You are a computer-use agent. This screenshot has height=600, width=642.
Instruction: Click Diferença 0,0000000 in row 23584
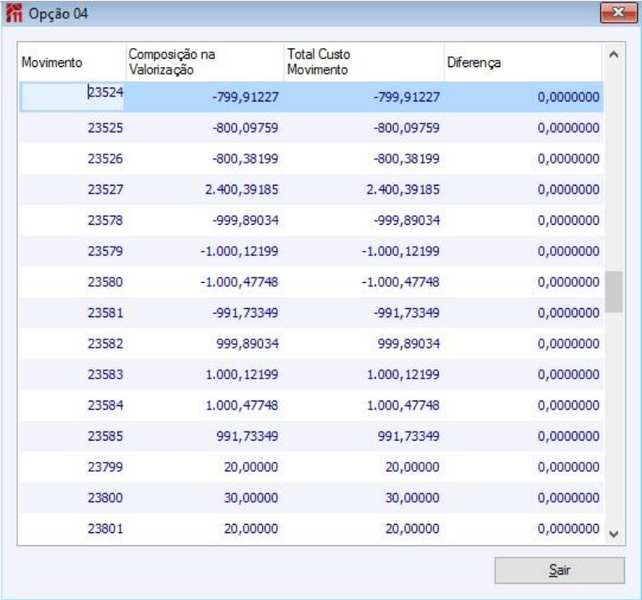569,405
